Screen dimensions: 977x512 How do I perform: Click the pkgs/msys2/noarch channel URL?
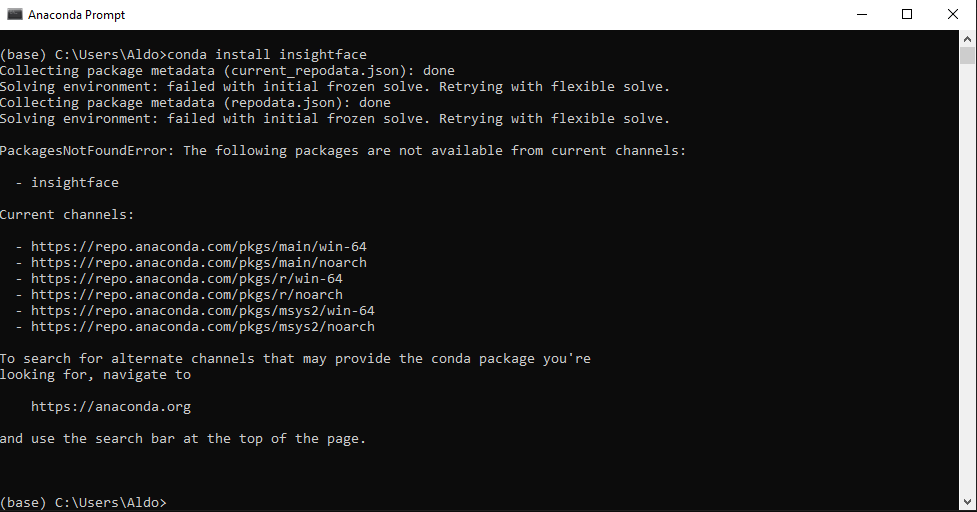click(202, 326)
